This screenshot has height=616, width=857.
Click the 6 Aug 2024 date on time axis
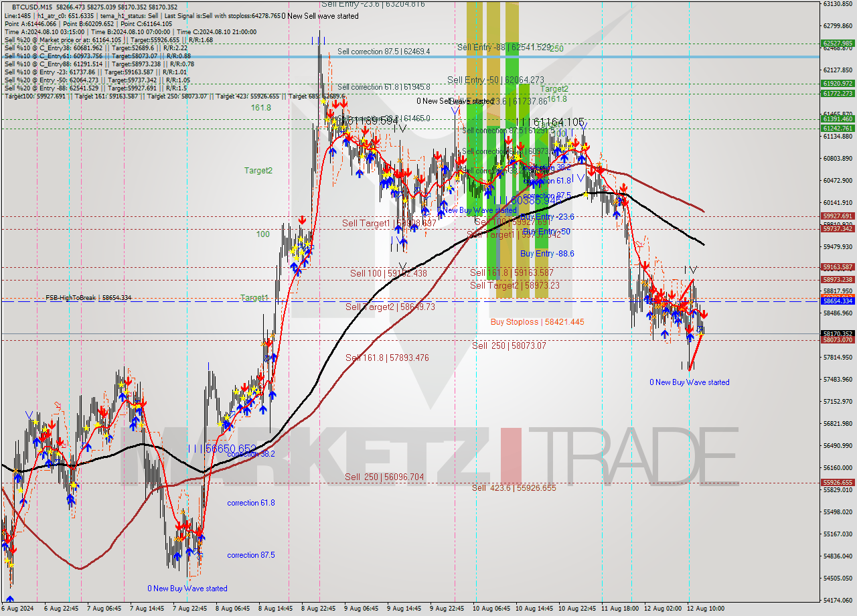point(18,609)
